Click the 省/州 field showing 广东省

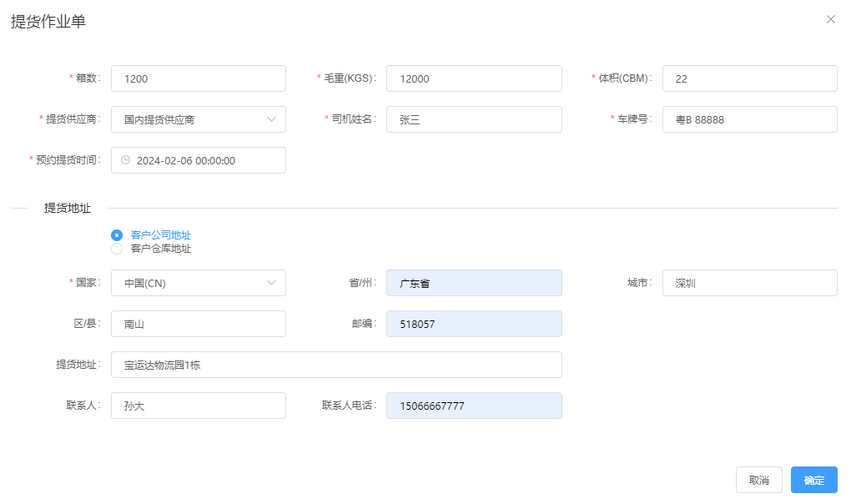[x=474, y=283]
